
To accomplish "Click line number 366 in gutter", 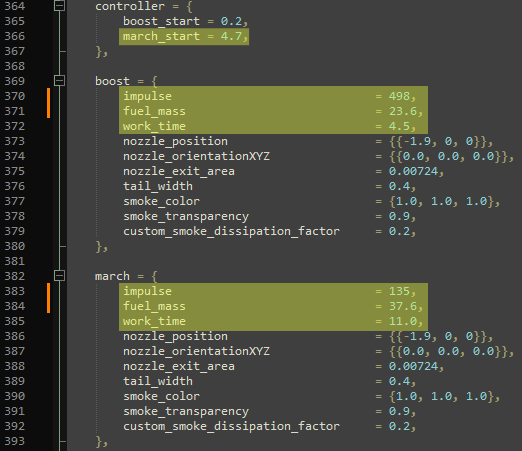I will [x=15, y=36].
